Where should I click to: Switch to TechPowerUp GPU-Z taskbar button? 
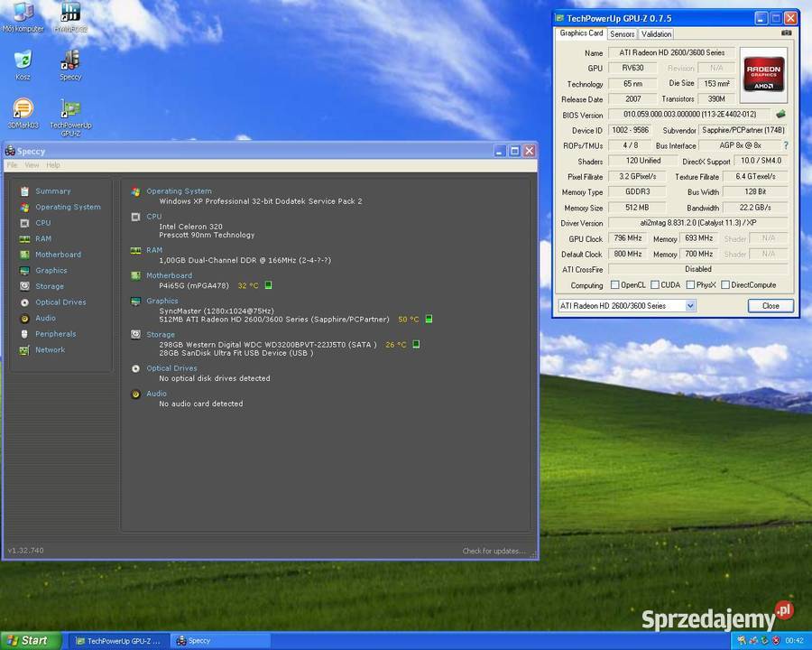point(118,641)
